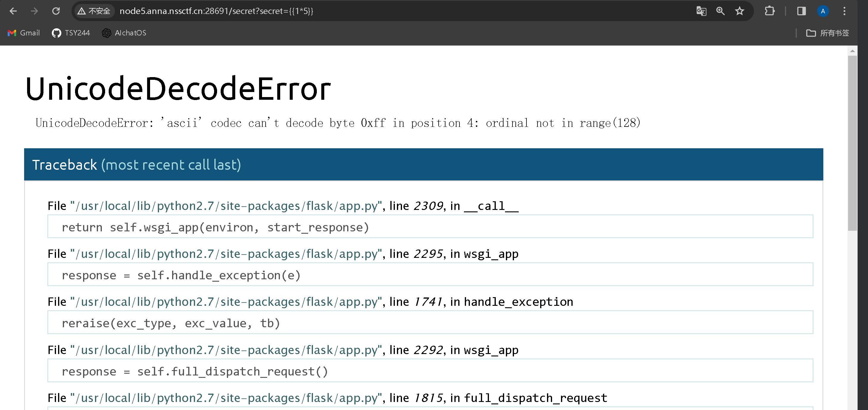Open the TSY244 GitHub bookmark
868x410 pixels.
tap(71, 33)
